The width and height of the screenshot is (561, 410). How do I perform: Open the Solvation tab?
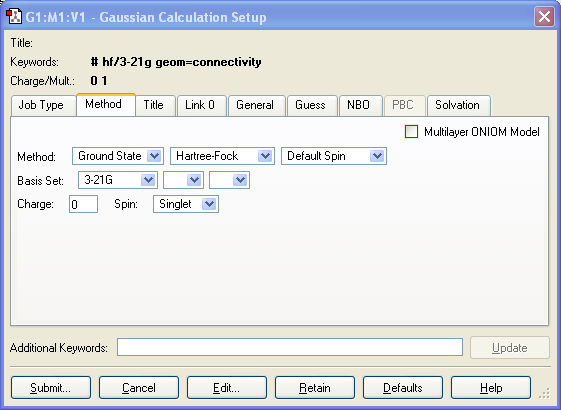pos(459,105)
